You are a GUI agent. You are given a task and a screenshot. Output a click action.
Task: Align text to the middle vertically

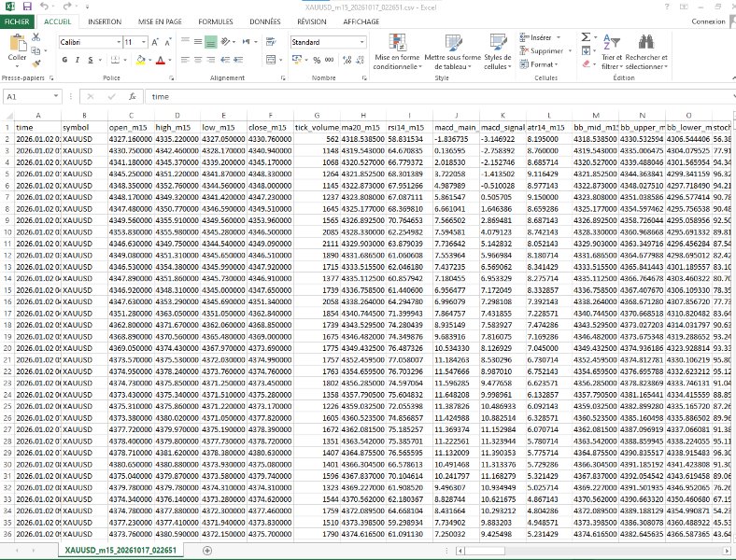[x=198, y=42]
